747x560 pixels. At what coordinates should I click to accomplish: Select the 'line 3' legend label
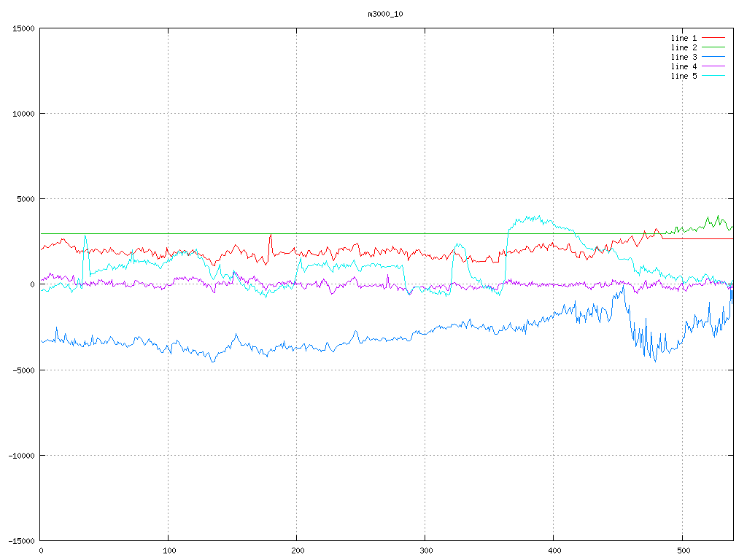(x=684, y=57)
